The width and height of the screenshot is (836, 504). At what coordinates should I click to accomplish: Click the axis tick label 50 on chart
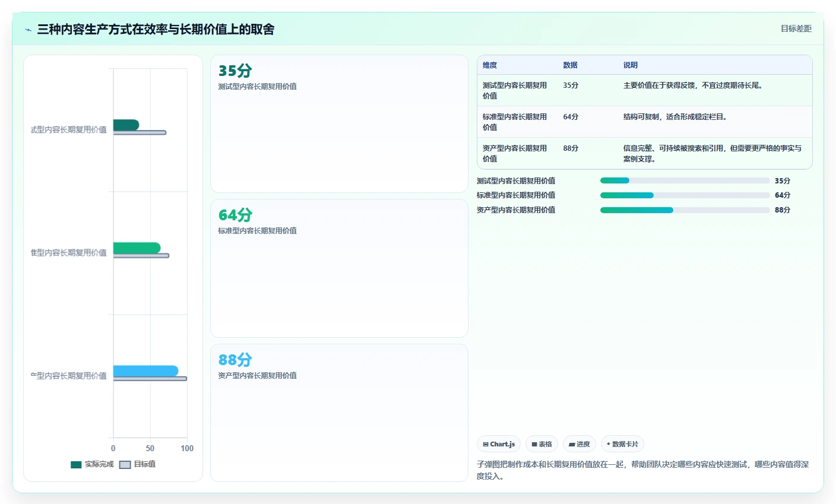click(150, 448)
